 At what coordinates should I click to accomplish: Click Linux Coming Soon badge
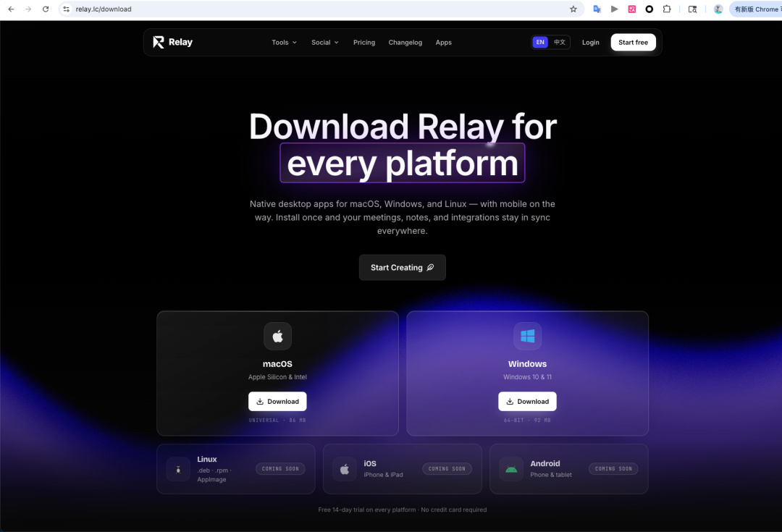point(280,469)
